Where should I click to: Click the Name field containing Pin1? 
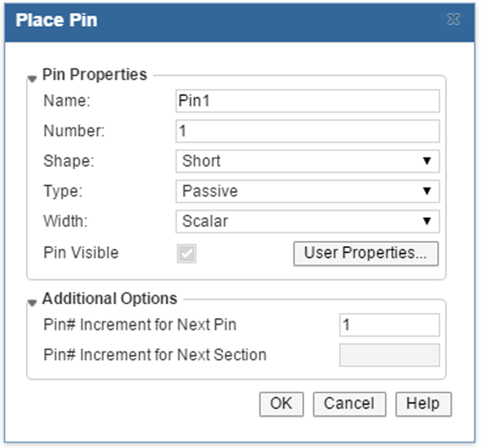307,101
